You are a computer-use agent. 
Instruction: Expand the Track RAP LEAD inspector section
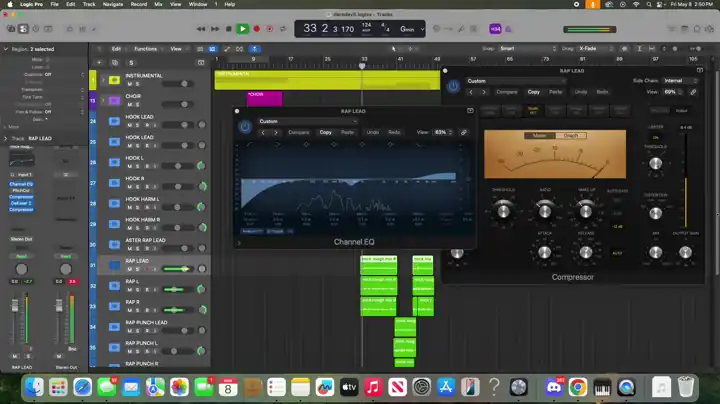[6, 138]
